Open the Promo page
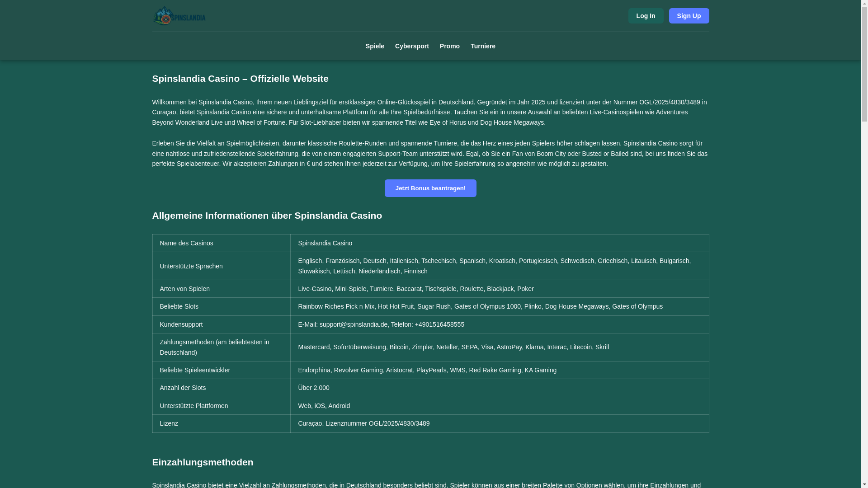Screen dimensions: 868x488 (449, 46)
